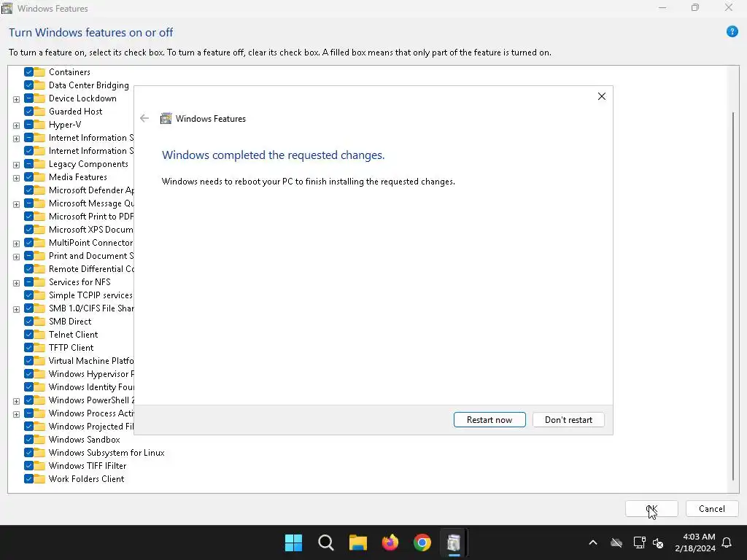The image size is (747, 560).
Task: Expand the Services for NFS node
Action: coord(16,283)
